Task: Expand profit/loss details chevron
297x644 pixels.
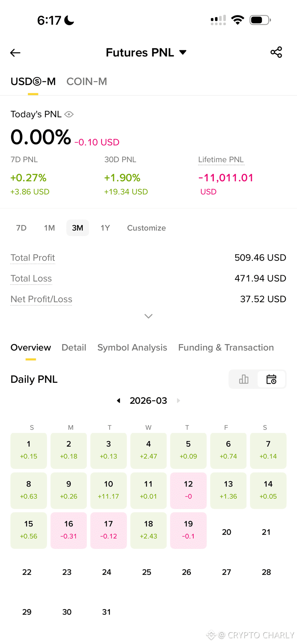Action: pyautogui.click(x=148, y=316)
